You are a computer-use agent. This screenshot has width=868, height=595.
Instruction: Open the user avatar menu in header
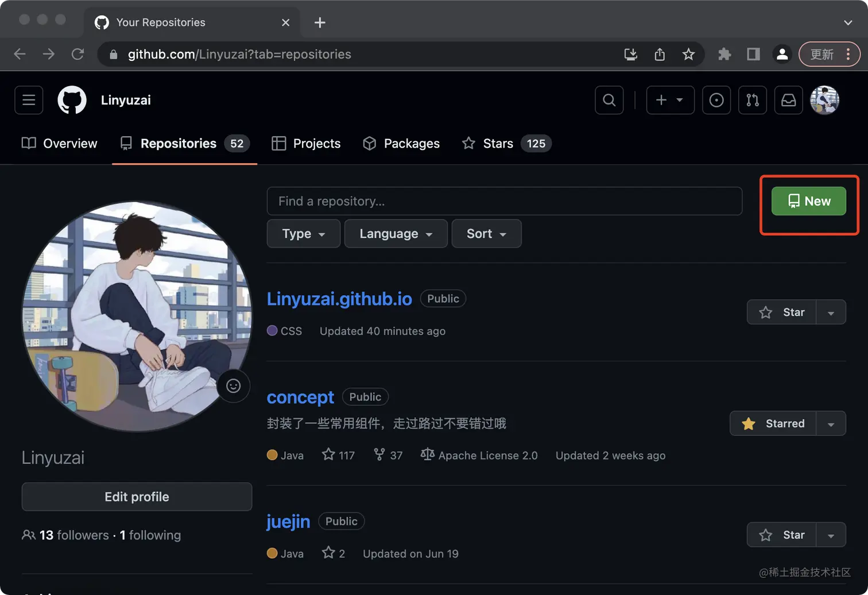[x=824, y=100]
